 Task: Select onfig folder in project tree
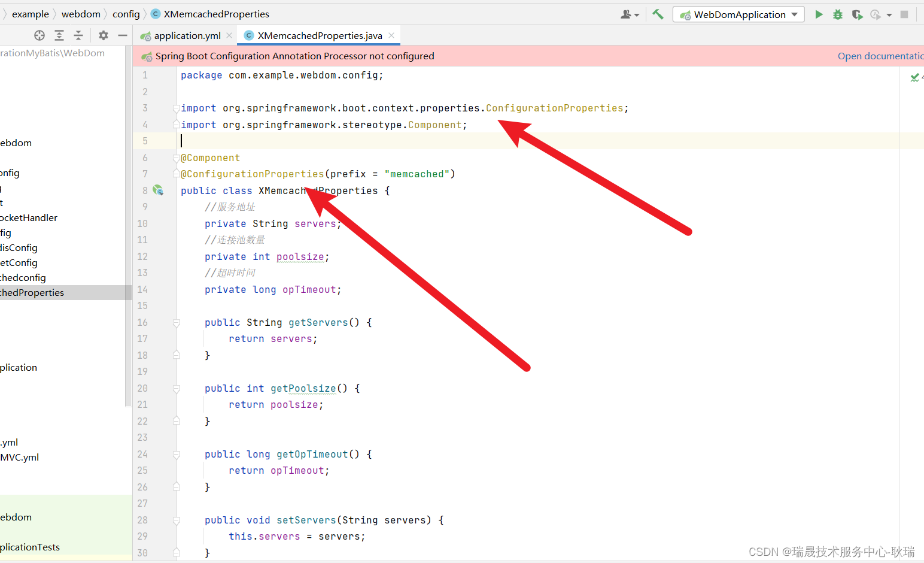click(x=10, y=172)
